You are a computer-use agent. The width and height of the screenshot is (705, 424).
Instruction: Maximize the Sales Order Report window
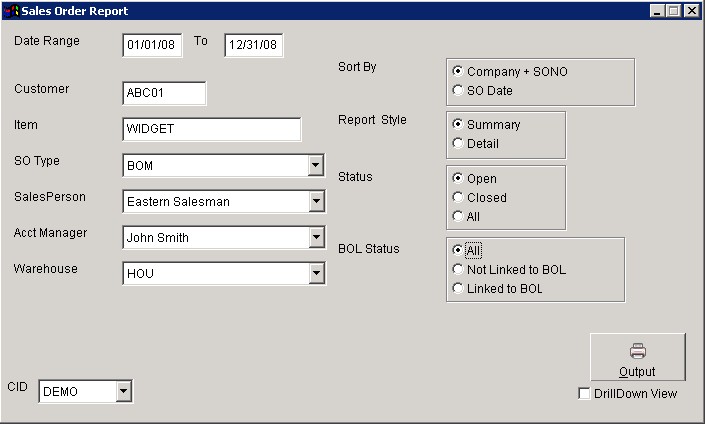pos(674,11)
